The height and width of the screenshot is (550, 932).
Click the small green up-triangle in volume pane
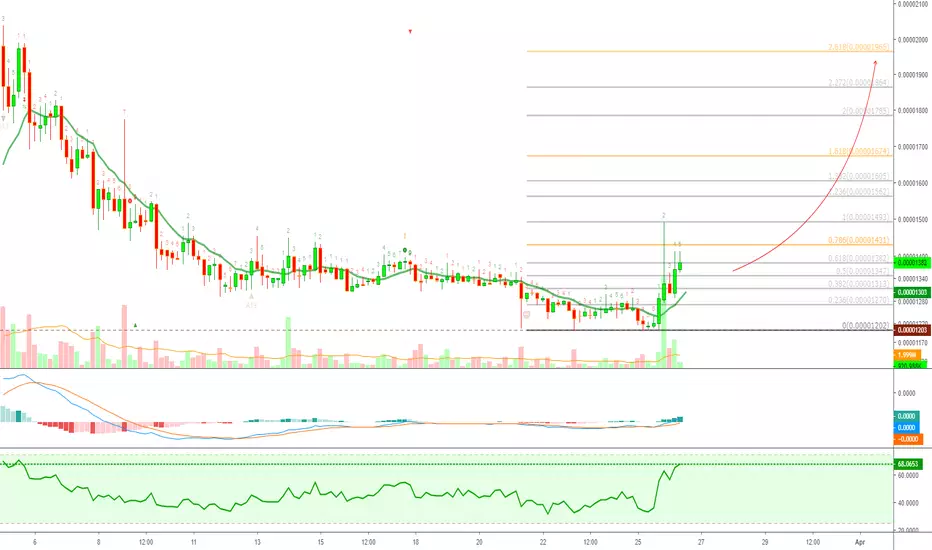coord(135,325)
